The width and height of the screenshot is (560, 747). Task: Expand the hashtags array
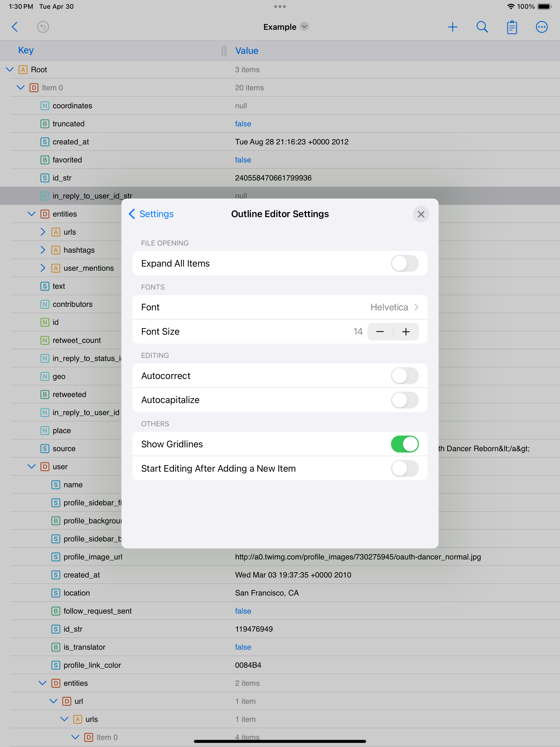43,250
